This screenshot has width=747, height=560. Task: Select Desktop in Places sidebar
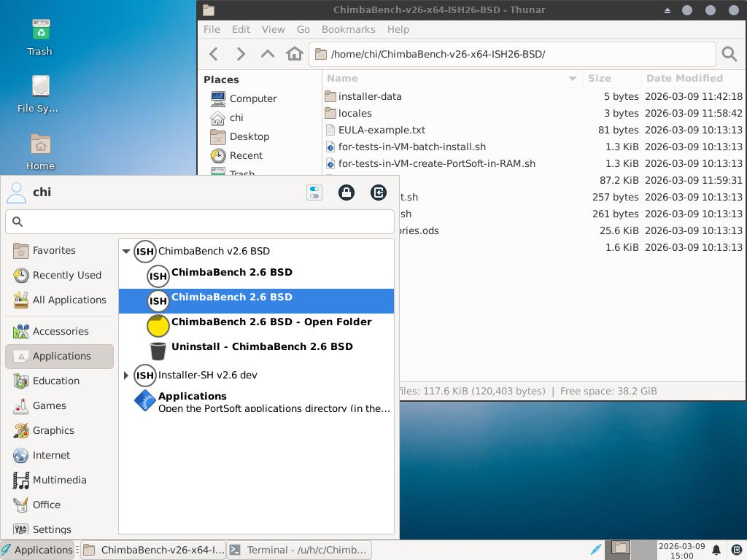pyautogui.click(x=240, y=136)
